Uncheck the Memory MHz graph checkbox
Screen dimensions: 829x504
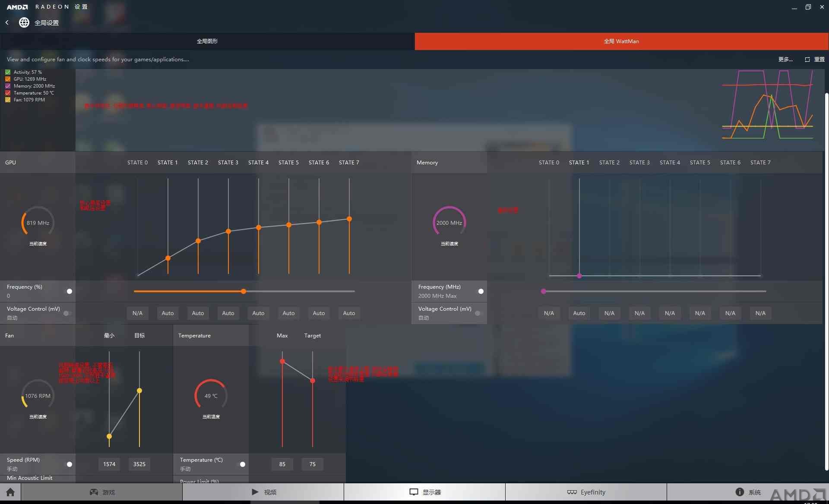click(8, 86)
